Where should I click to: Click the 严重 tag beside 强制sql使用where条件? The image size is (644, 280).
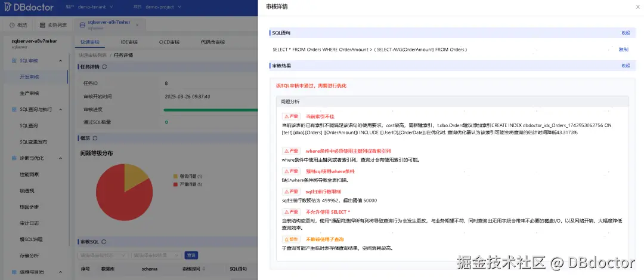pyautogui.click(x=291, y=171)
